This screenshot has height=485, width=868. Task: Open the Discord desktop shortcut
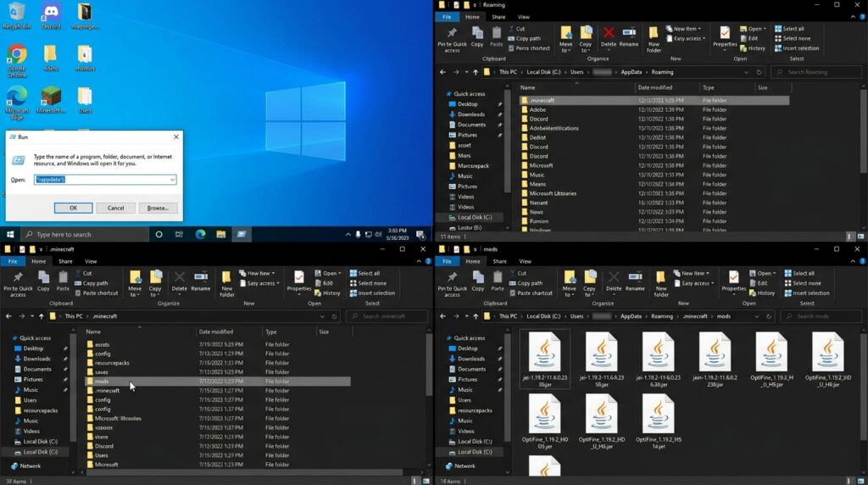pyautogui.click(x=51, y=16)
